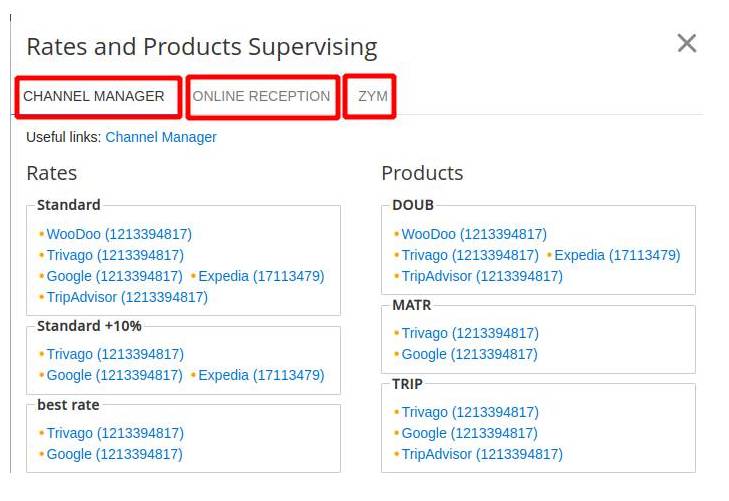Viewport: 729px width, 501px height.
Task: Click Expedia link in Standard rate group
Action: coord(261,276)
